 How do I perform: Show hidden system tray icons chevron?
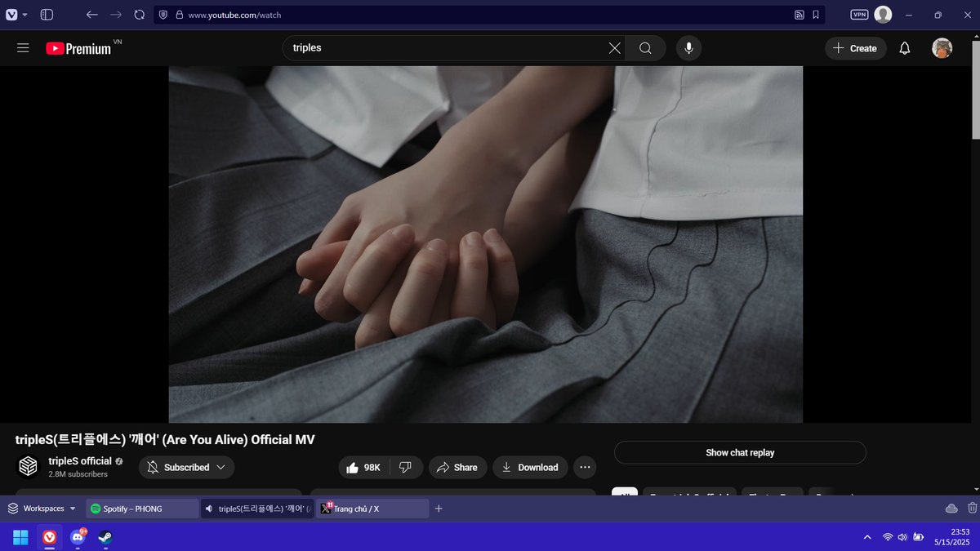point(867,537)
